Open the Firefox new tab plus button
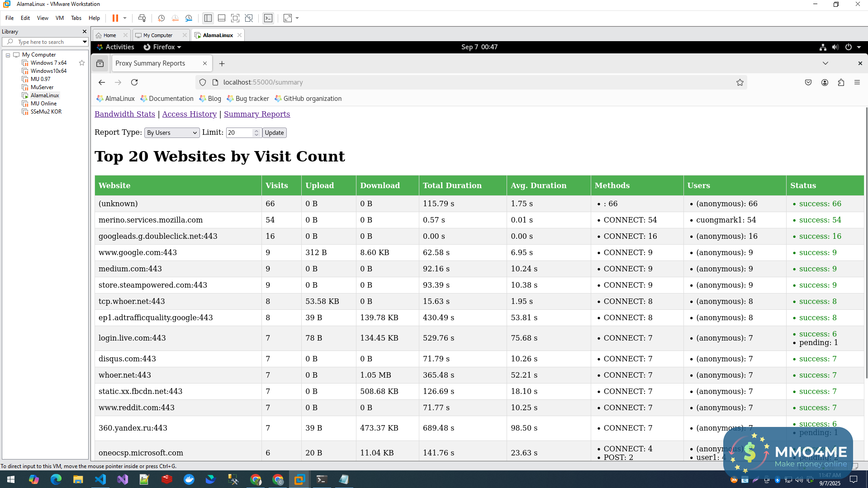868x488 pixels. pos(222,64)
